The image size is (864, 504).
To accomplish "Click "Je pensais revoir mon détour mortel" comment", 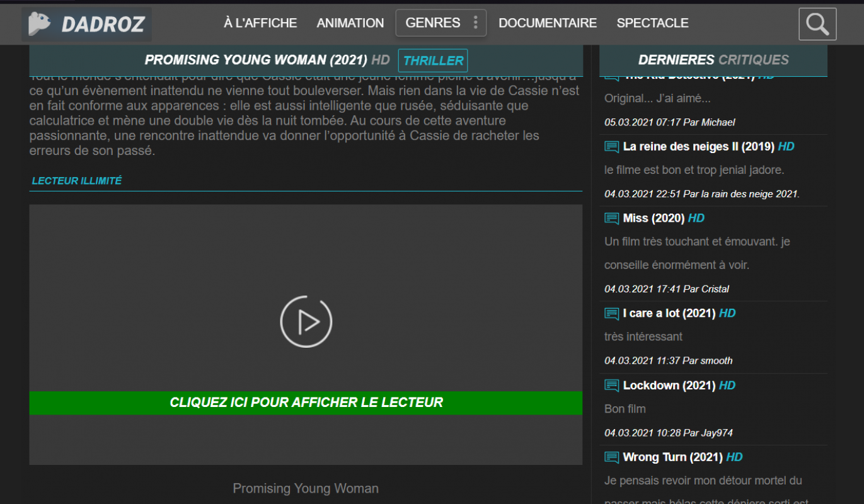I will pos(706,491).
